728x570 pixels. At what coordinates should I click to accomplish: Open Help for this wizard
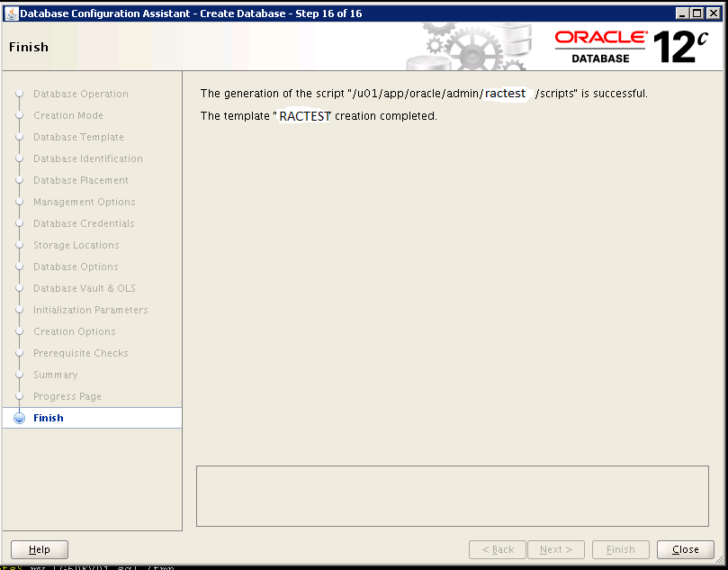[40, 549]
